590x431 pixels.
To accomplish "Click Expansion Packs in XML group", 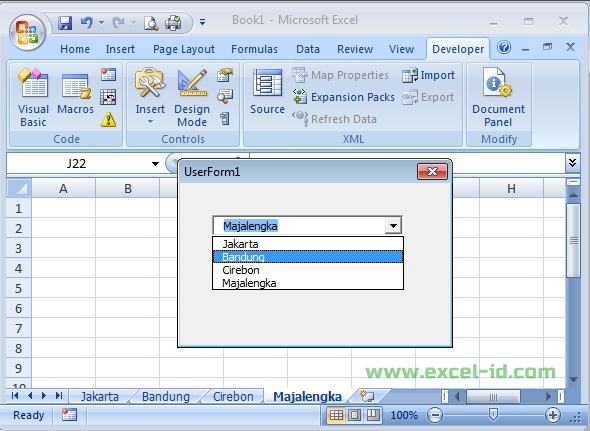I will tap(344, 97).
